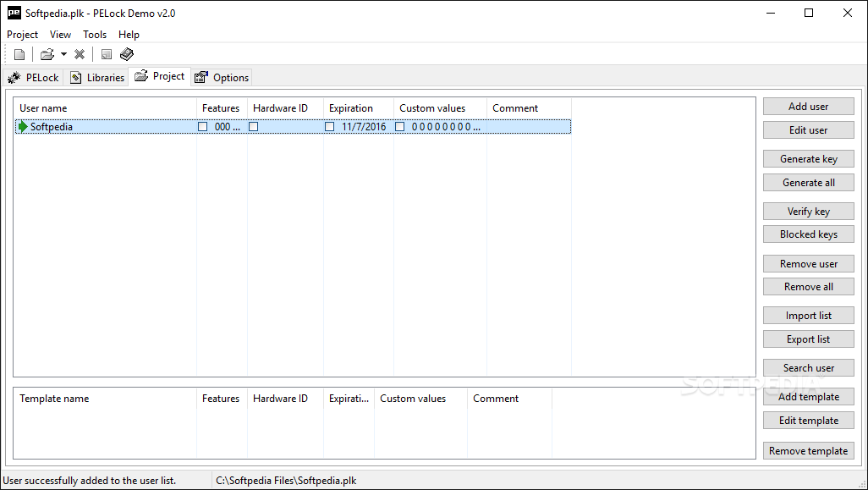Switch to the PELock tab

33,78
